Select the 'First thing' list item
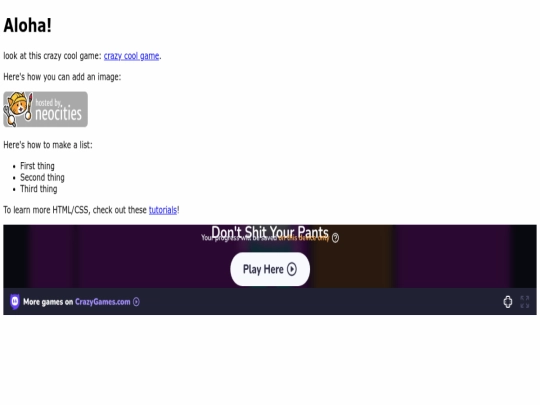 [37, 166]
